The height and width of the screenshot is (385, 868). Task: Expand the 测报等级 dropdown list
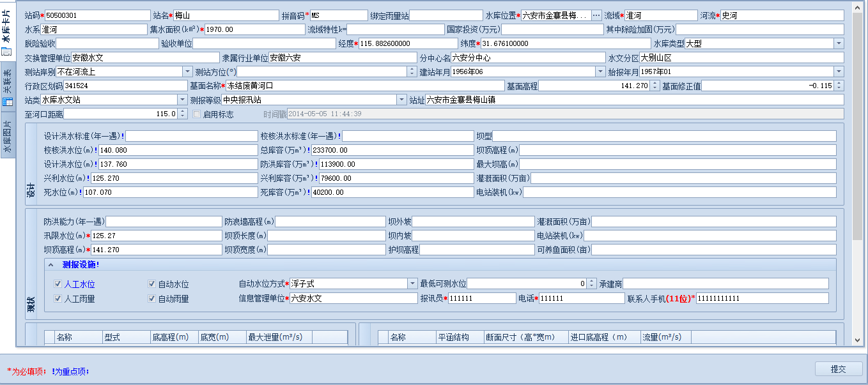tap(401, 100)
